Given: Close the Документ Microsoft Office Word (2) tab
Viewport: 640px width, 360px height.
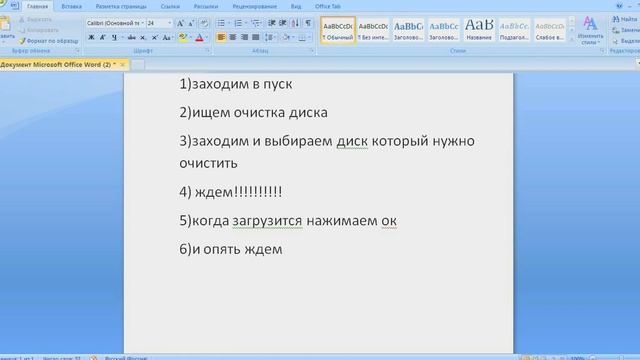Looking at the screenshot, I should (x=122, y=64).
